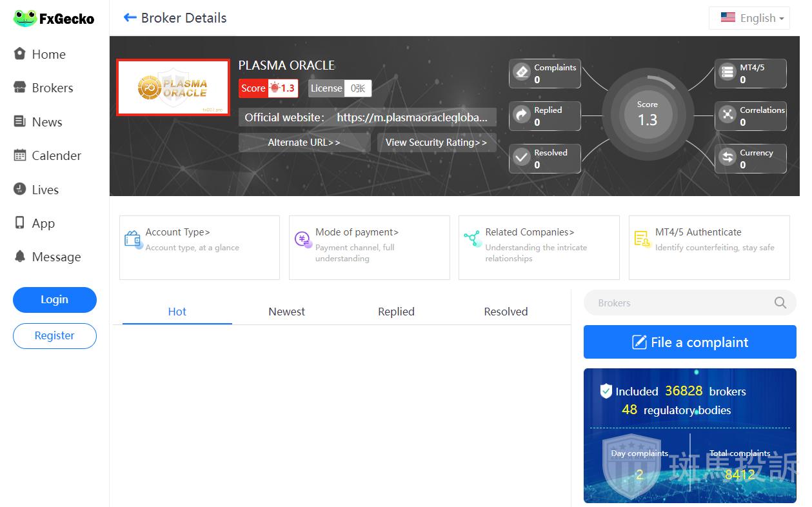812x507 pixels.
Task: Click the Plasma Oracle logo thumbnail
Action: [x=173, y=88]
